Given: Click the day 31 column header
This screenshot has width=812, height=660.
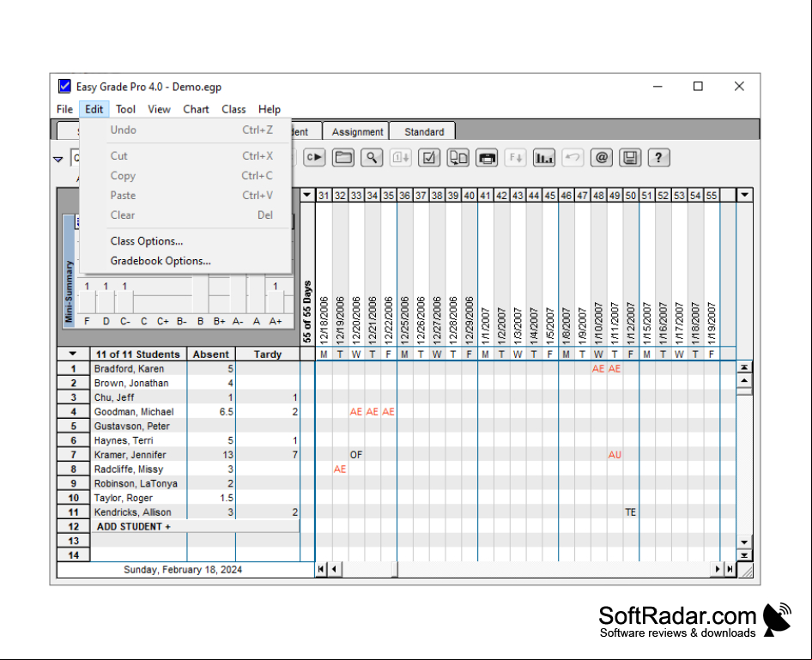Looking at the screenshot, I should point(324,195).
